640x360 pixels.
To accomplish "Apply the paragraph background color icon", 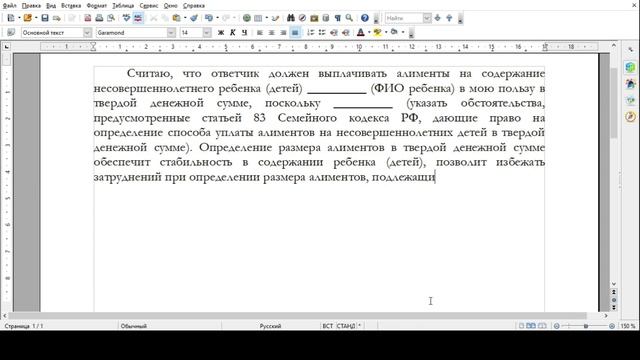I will tap(394, 32).
